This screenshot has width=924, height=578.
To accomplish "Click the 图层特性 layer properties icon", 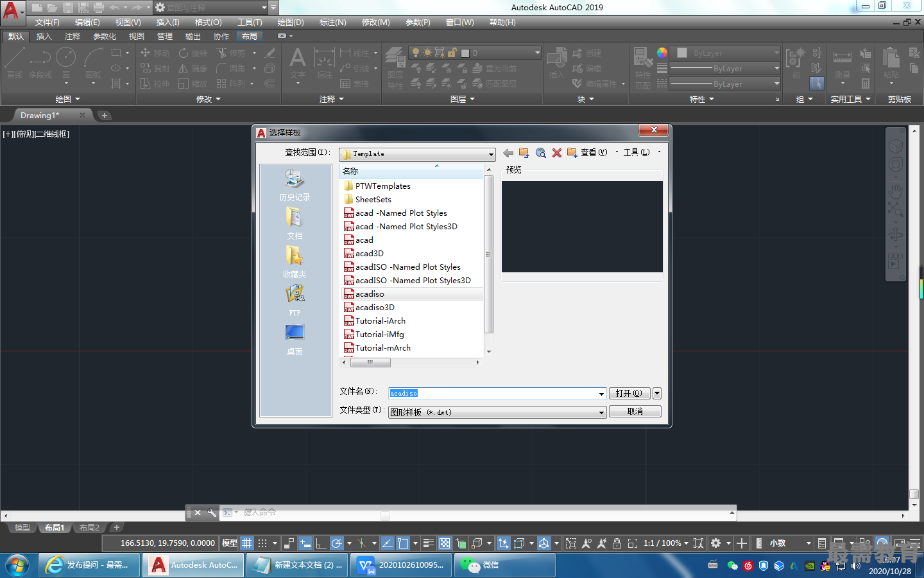I will point(395,68).
